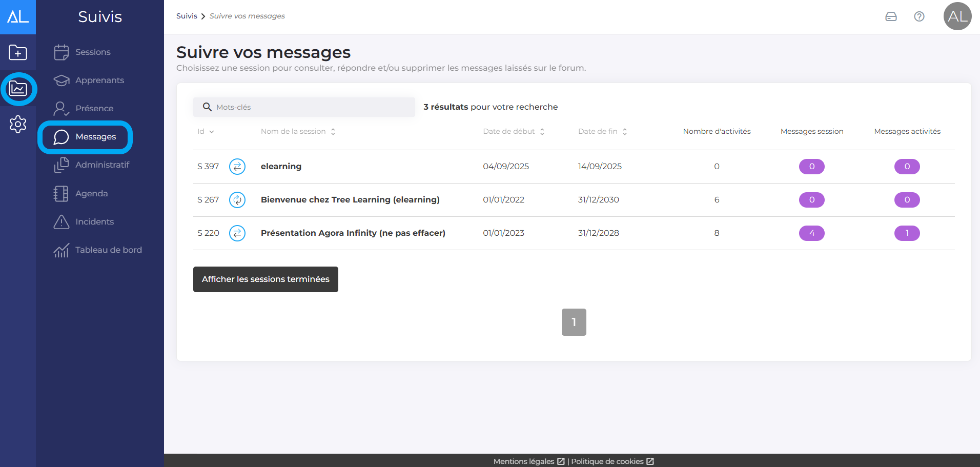Sort by Date de fin column

(602, 132)
